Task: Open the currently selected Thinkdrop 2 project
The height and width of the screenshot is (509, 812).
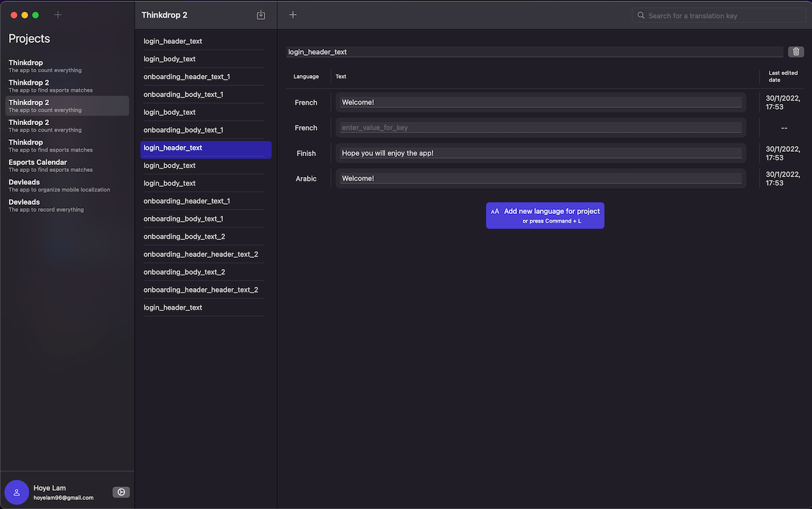Action: tap(67, 105)
